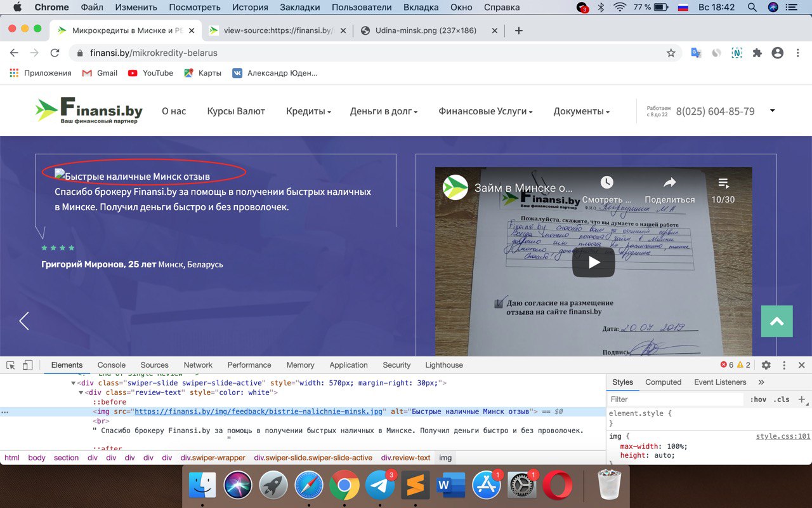Open the Event Listeners tab

[x=721, y=382]
